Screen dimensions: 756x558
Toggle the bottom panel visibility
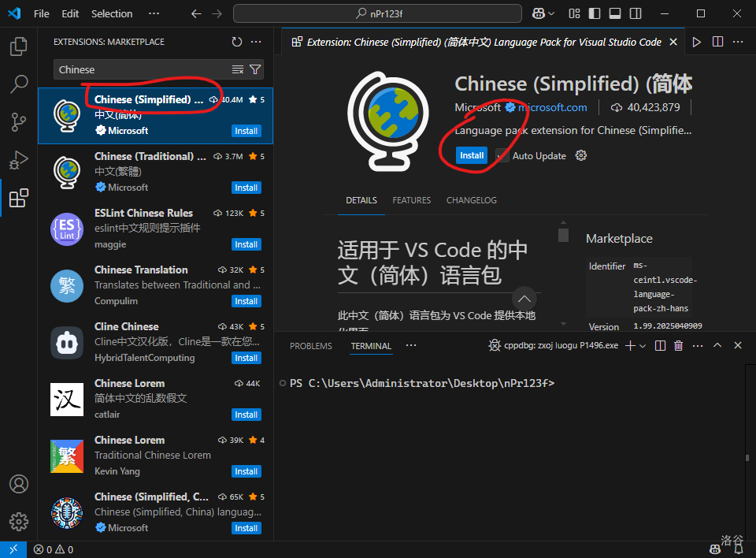pyautogui.click(x=614, y=13)
